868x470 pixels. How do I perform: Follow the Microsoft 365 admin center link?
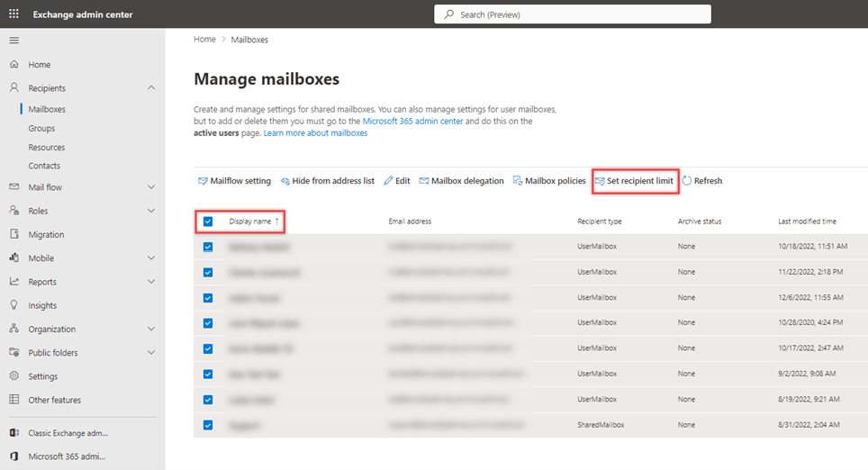pos(412,121)
